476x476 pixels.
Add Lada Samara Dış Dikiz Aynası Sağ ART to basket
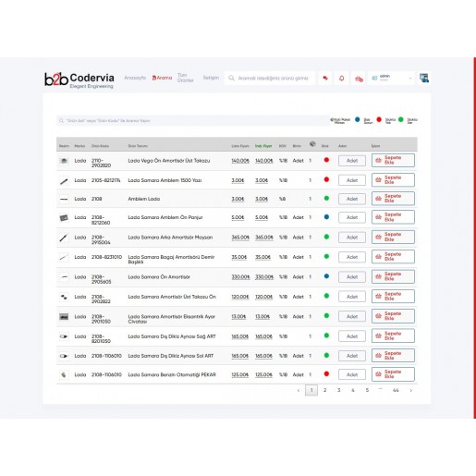tap(393, 336)
